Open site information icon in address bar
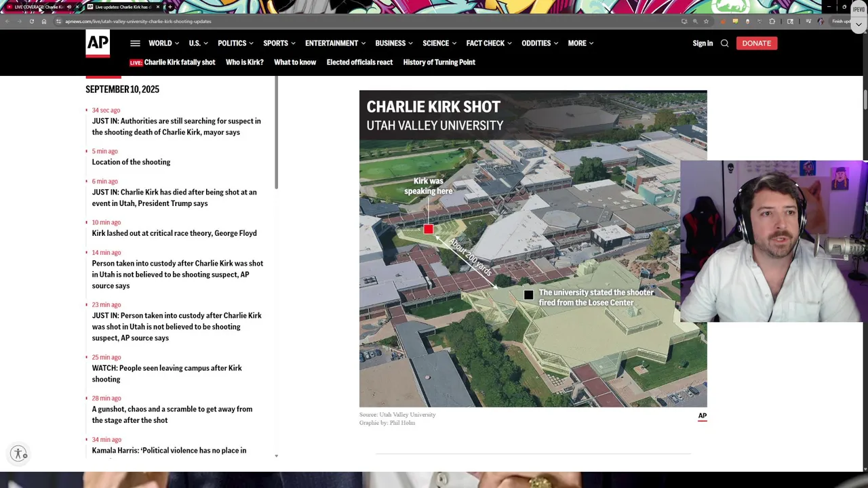This screenshot has height=488, width=868. click(x=58, y=21)
